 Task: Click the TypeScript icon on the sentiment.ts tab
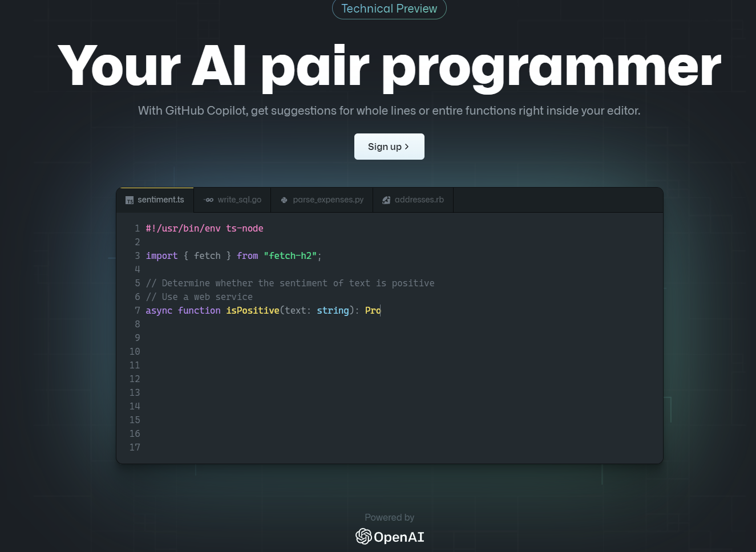(x=130, y=200)
